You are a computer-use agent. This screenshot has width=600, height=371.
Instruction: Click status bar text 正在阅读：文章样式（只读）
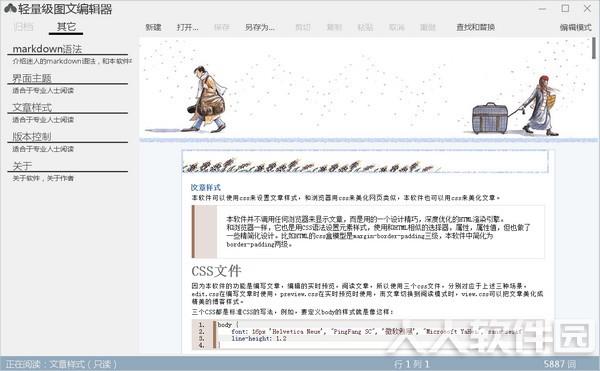(61, 364)
